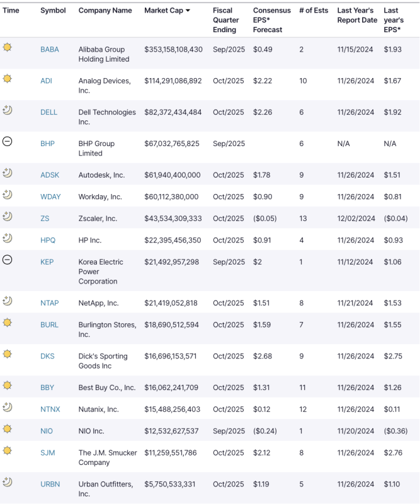Open the ADI symbol link
Image resolution: width=420 pixels, height=504 pixels.
(46, 81)
